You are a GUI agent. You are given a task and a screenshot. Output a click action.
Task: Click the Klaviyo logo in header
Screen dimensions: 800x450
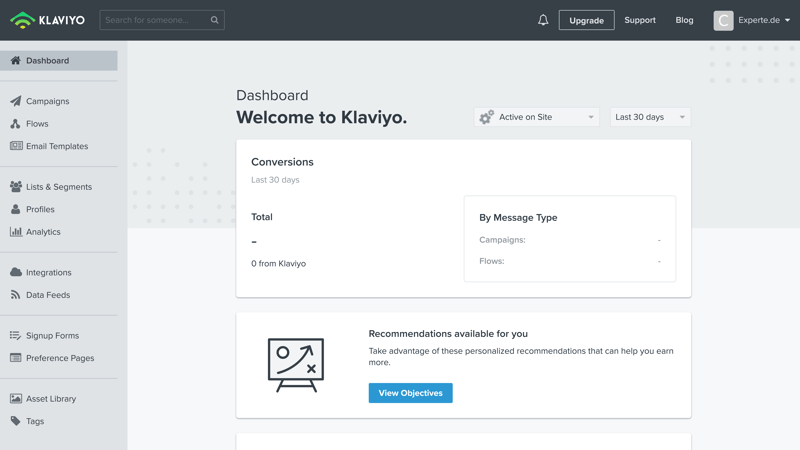(47, 20)
